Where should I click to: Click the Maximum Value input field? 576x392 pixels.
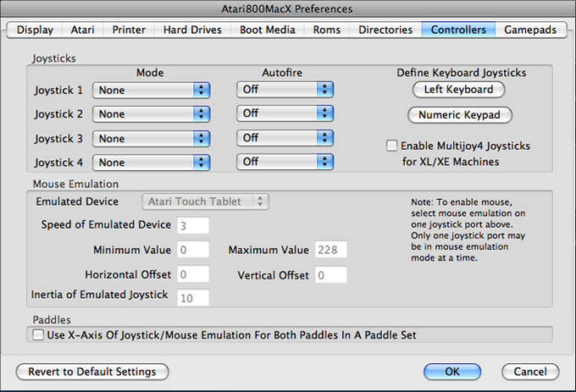pos(331,250)
